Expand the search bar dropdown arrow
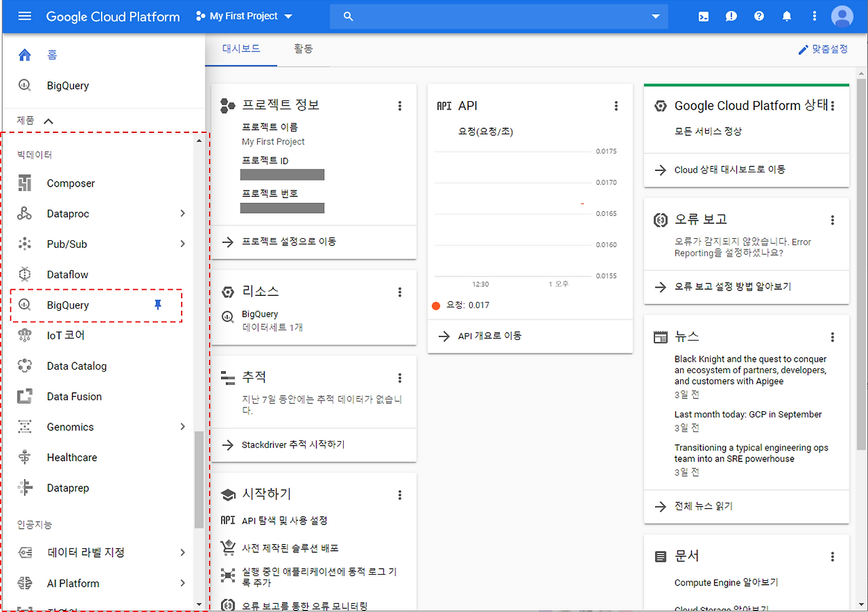 656,16
